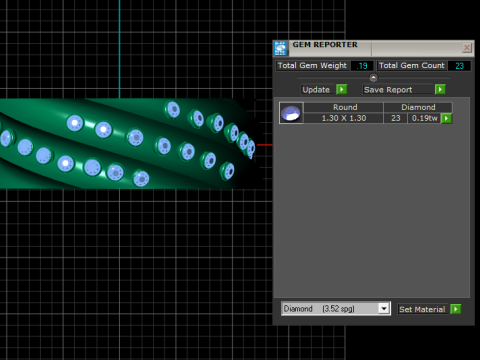
Task: Click the Total Gem Weight label
Action: [312, 66]
